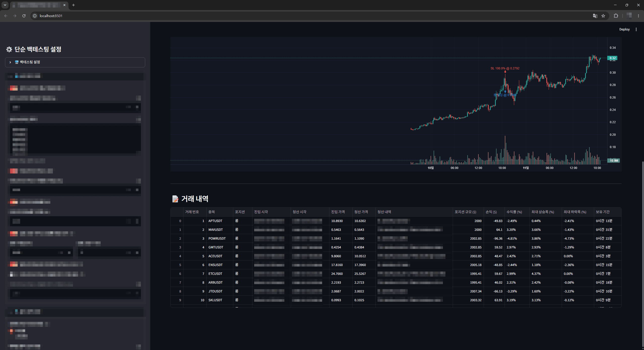Select the MAVUSDT cell
The image size is (644, 350).
click(x=220, y=230)
